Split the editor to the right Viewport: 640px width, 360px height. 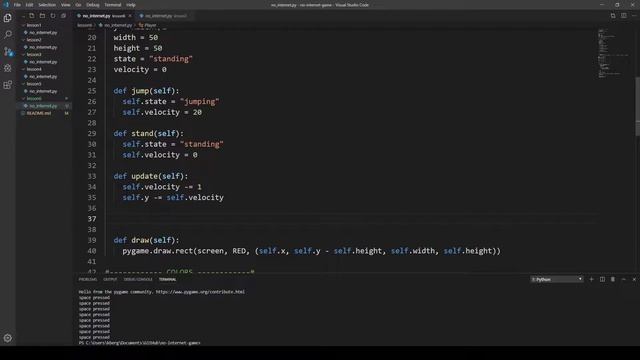click(x=624, y=16)
